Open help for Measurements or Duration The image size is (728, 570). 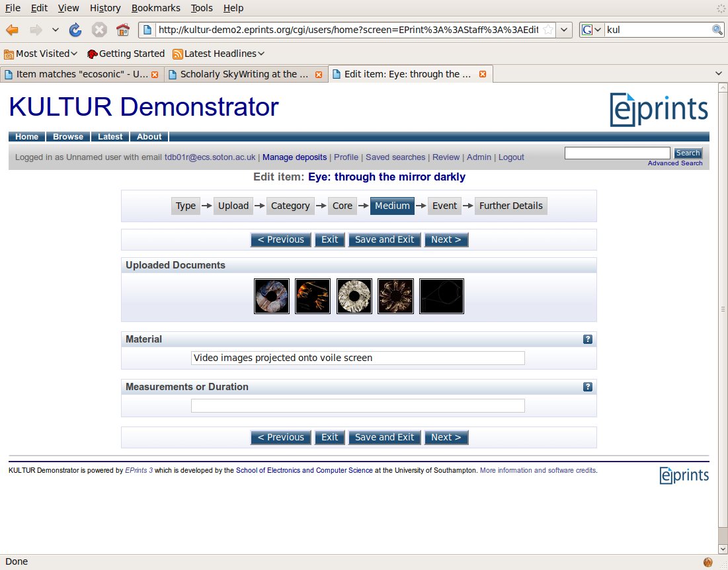coord(587,387)
